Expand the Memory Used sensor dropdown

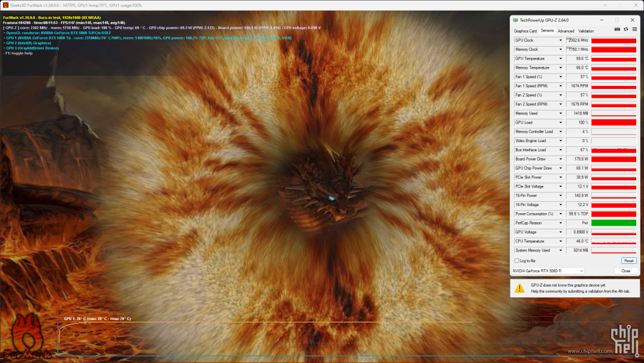pyautogui.click(x=560, y=113)
